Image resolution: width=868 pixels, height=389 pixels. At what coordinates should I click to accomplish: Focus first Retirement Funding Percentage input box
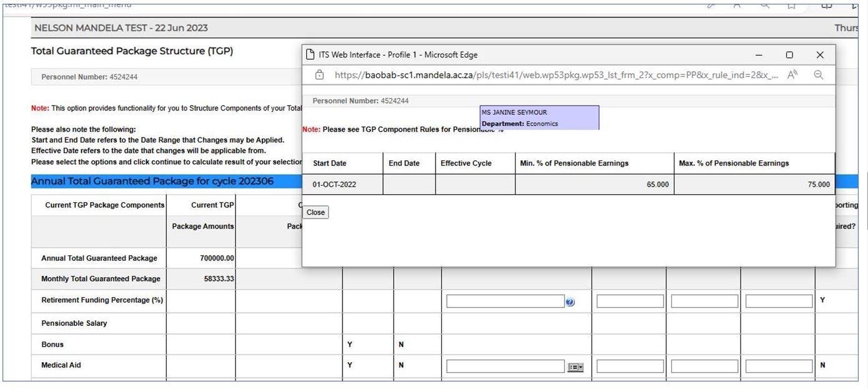(x=505, y=302)
